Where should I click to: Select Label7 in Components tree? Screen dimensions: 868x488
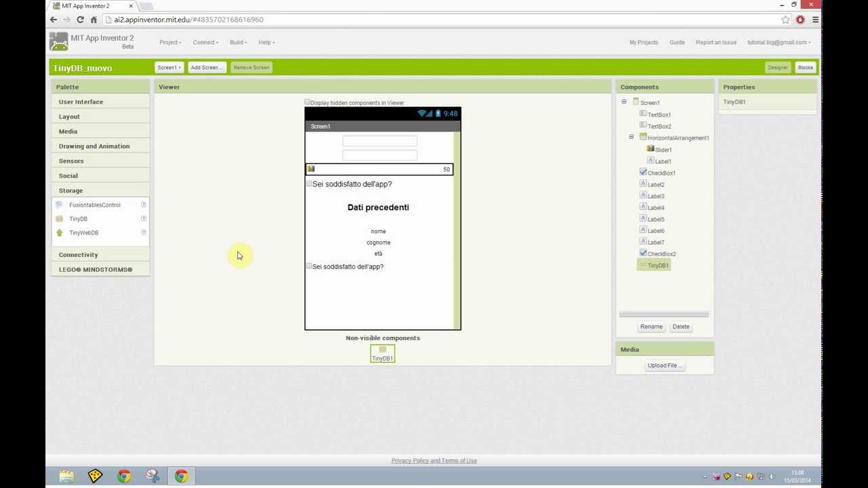656,242
